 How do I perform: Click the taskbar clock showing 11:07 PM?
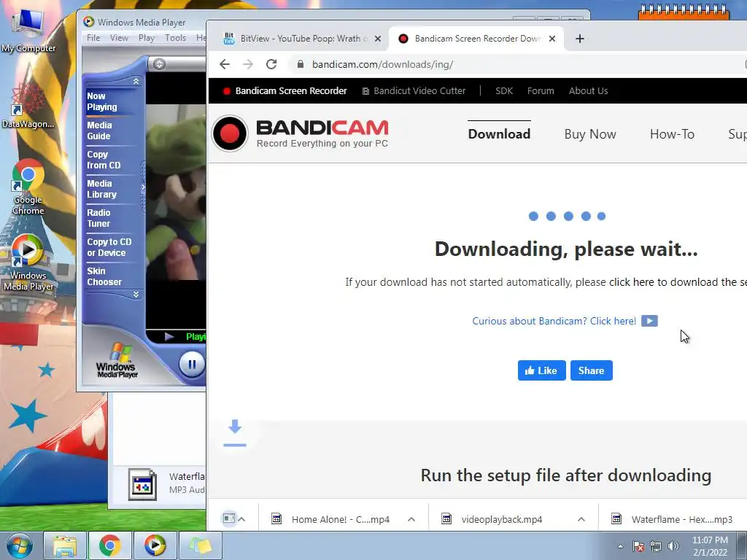pyautogui.click(x=710, y=546)
